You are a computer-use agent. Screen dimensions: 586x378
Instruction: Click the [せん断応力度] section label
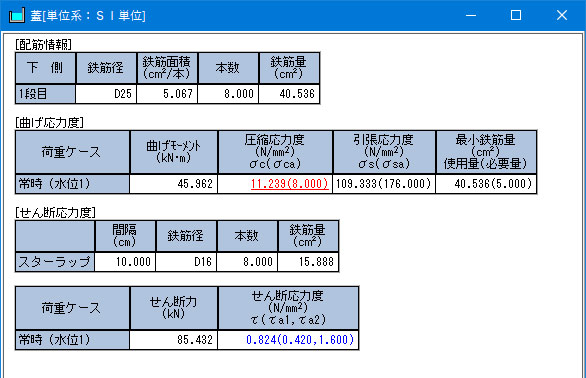(55, 212)
